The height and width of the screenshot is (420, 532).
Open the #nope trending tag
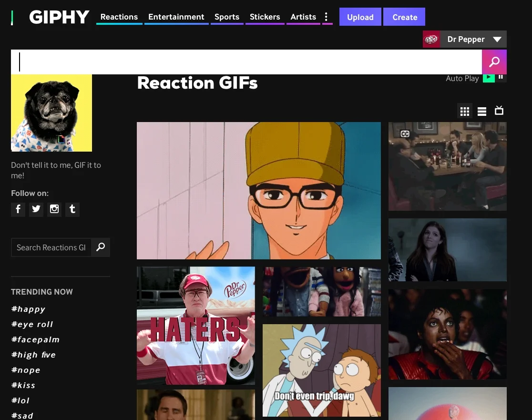click(x=26, y=370)
